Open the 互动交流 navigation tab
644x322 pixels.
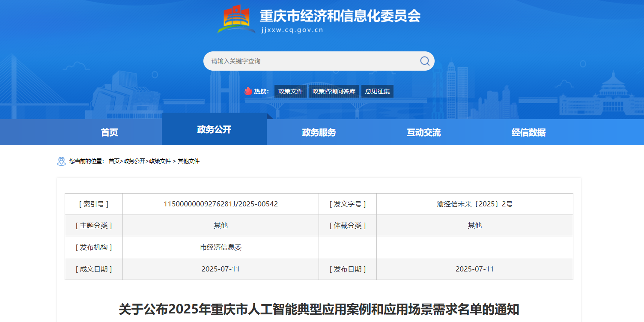[x=424, y=132]
